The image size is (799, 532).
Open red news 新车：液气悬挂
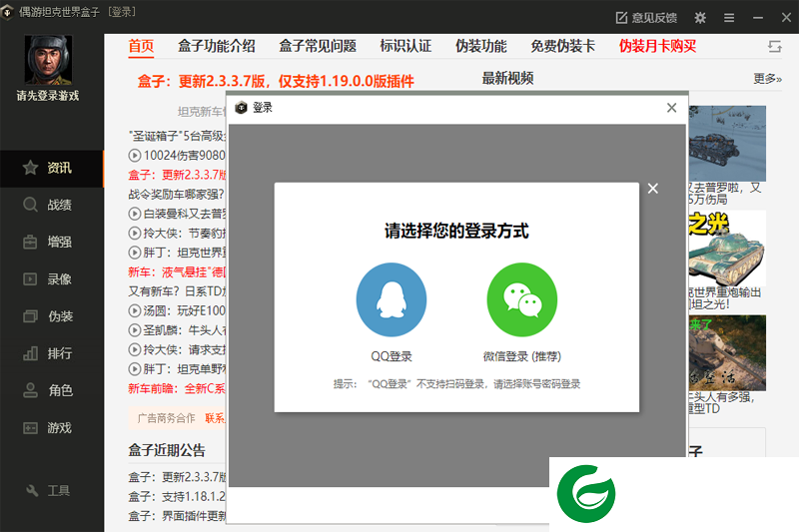click(x=177, y=272)
